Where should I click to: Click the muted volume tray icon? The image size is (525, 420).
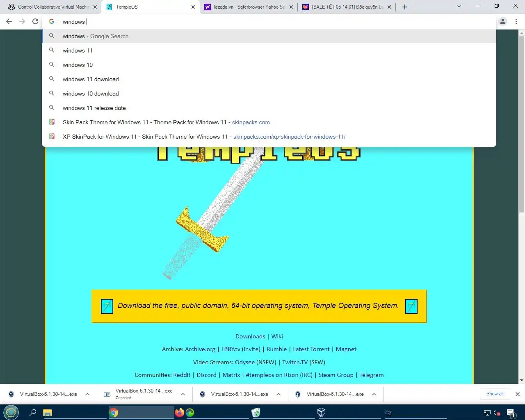point(497,413)
